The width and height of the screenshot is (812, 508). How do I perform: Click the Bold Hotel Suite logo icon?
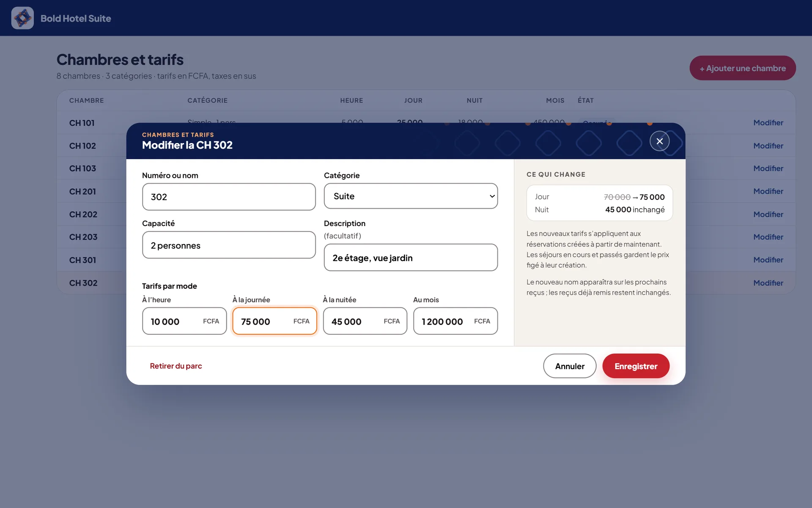(22, 18)
